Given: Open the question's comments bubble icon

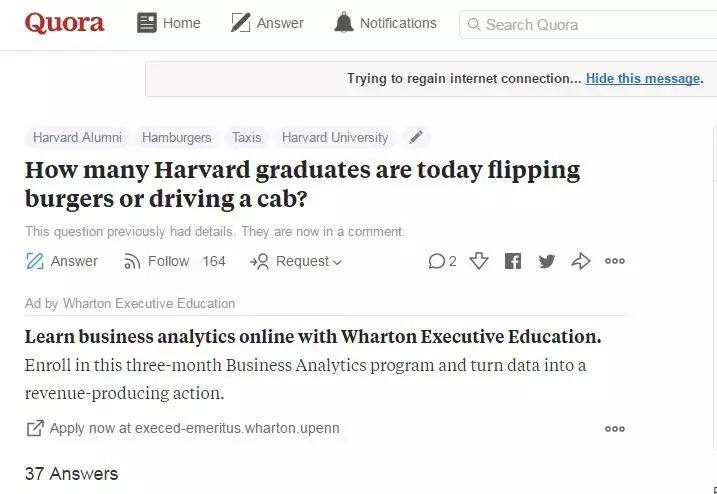Looking at the screenshot, I should pos(437,261).
